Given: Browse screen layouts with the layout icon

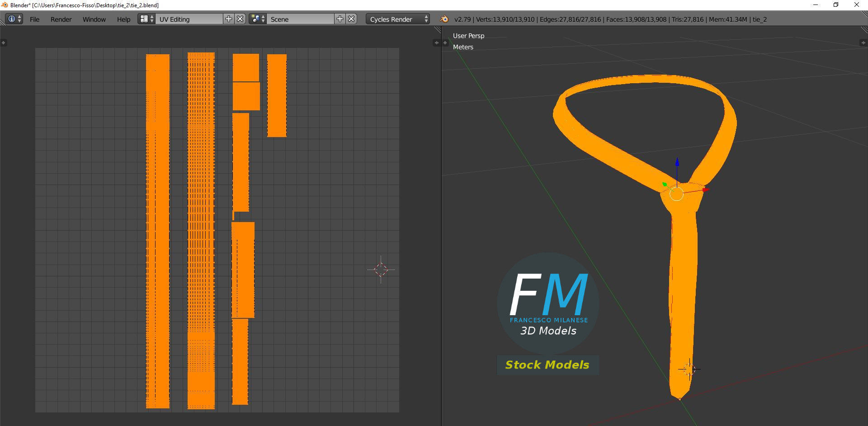Looking at the screenshot, I should 146,19.
